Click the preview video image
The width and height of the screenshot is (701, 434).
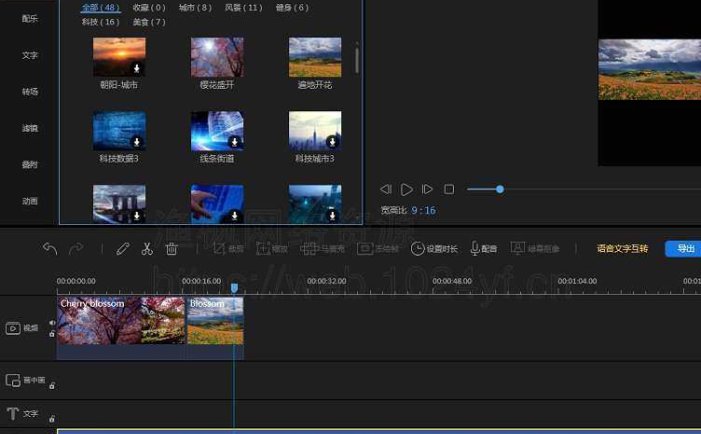(x=650, y=69)
